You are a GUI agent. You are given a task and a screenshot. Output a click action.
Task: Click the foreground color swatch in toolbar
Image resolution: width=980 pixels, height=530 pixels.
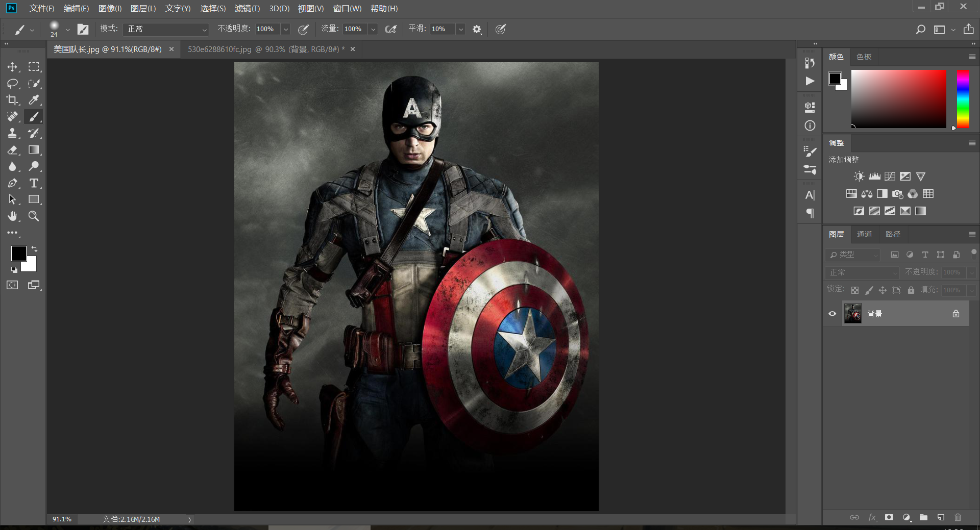pyautogui.click(x=18, y=254)
